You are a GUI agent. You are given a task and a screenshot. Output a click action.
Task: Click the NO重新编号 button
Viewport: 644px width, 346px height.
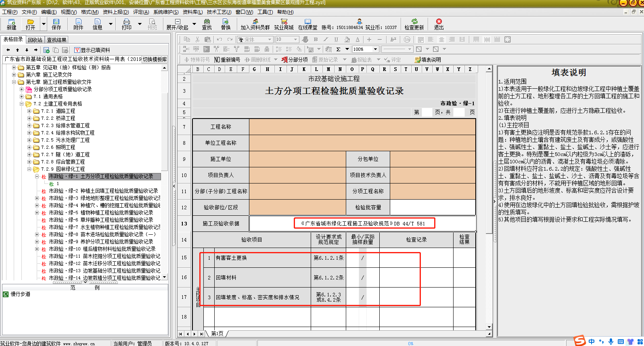tap(227, 60)
